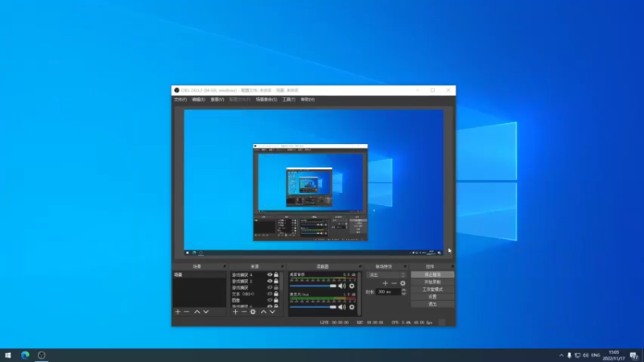Viewport: 644px width, 362px height.
Task: Open the 场景集合(S) menu
Action: point(266,100)
